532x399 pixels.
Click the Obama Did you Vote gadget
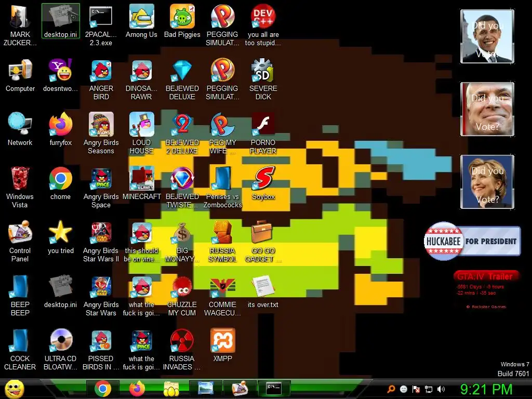click(487, 36)
